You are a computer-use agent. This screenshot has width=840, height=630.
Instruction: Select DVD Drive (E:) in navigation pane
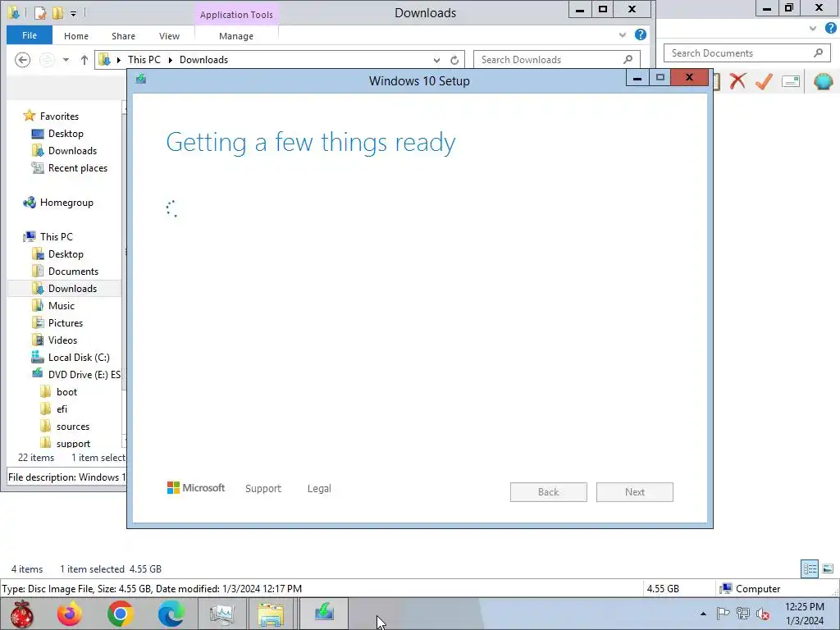tap(84, 374)
